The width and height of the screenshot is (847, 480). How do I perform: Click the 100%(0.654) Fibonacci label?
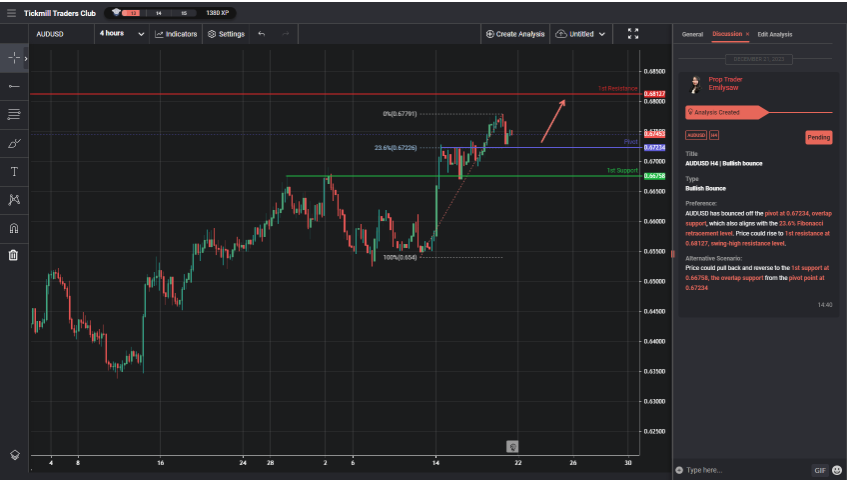pos(400,258)
